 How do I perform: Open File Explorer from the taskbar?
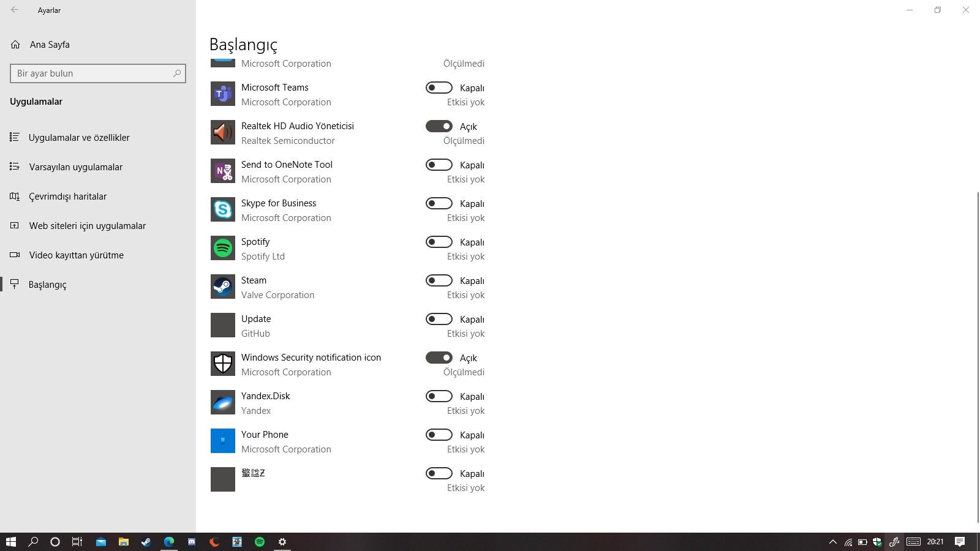point(124,542)
